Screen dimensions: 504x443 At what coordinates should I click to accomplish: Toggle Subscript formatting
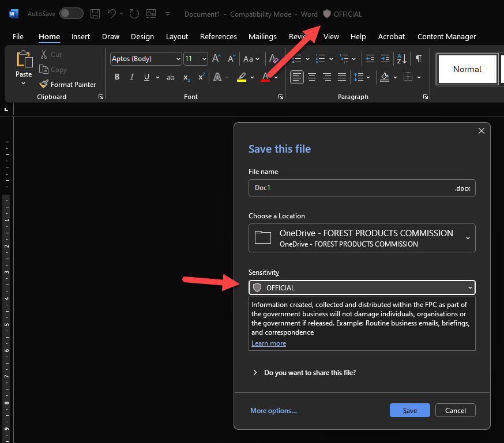(186, 77)
